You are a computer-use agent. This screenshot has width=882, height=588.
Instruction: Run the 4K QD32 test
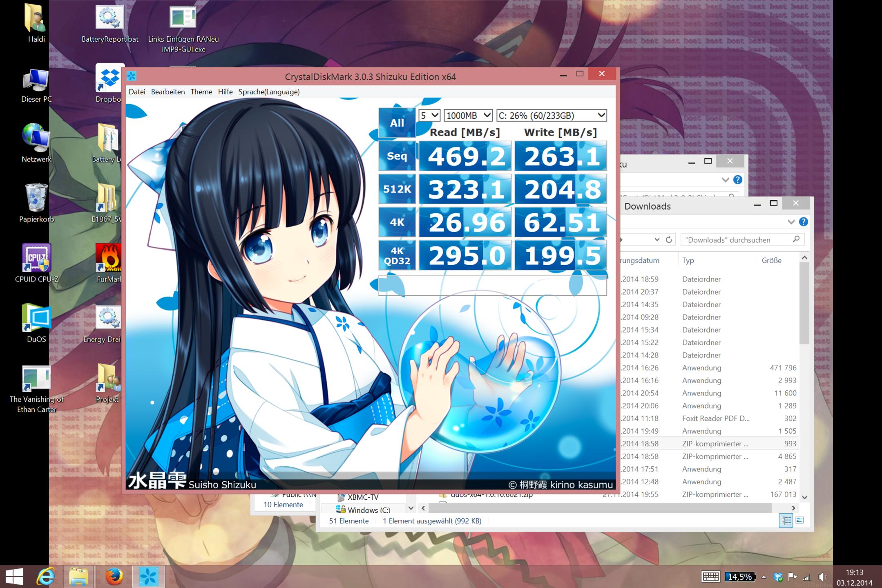[x=397, y=255]
